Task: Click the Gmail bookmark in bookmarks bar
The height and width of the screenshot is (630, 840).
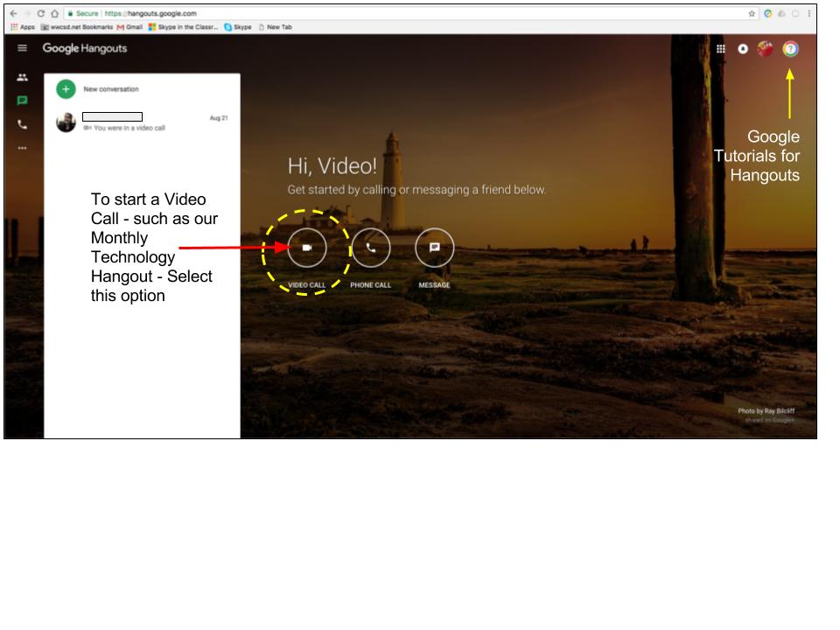Action: click(129, 27)
